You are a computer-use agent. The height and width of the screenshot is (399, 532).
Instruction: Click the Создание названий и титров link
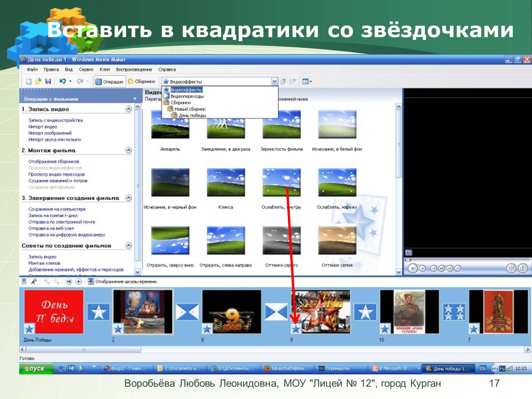coord(58,181)
